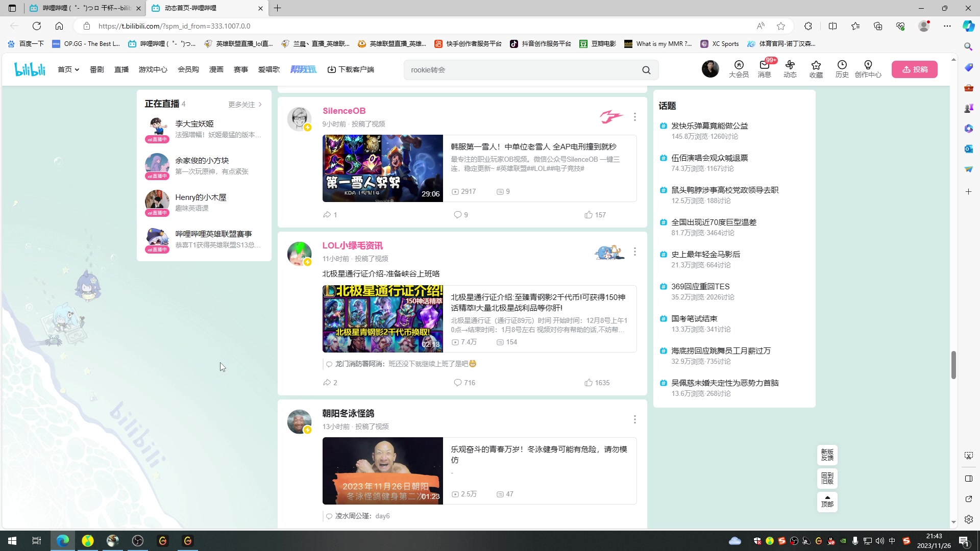Open 赛事 nav item
This screenshot has width=980, height=551.
coord(241,69)
